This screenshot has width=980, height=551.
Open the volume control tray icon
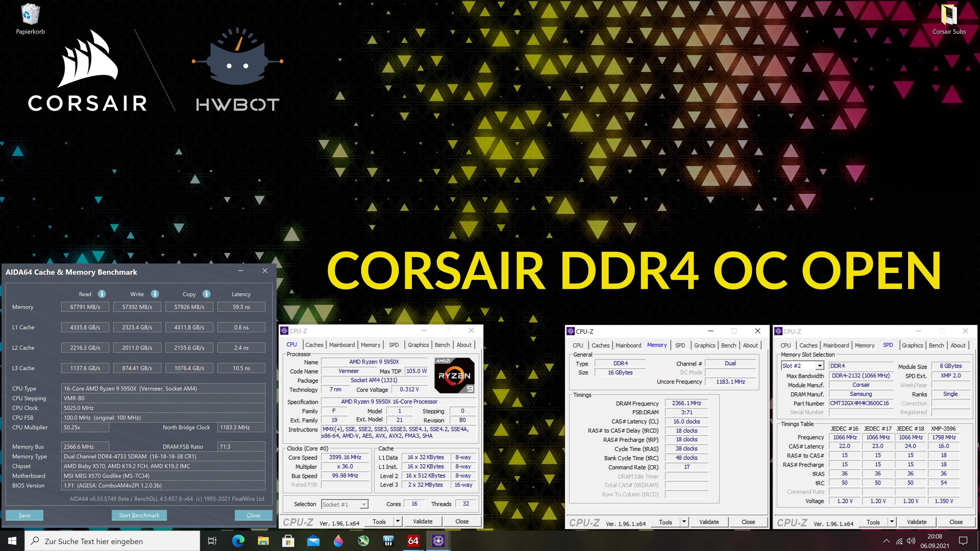[x=911, y=541]
